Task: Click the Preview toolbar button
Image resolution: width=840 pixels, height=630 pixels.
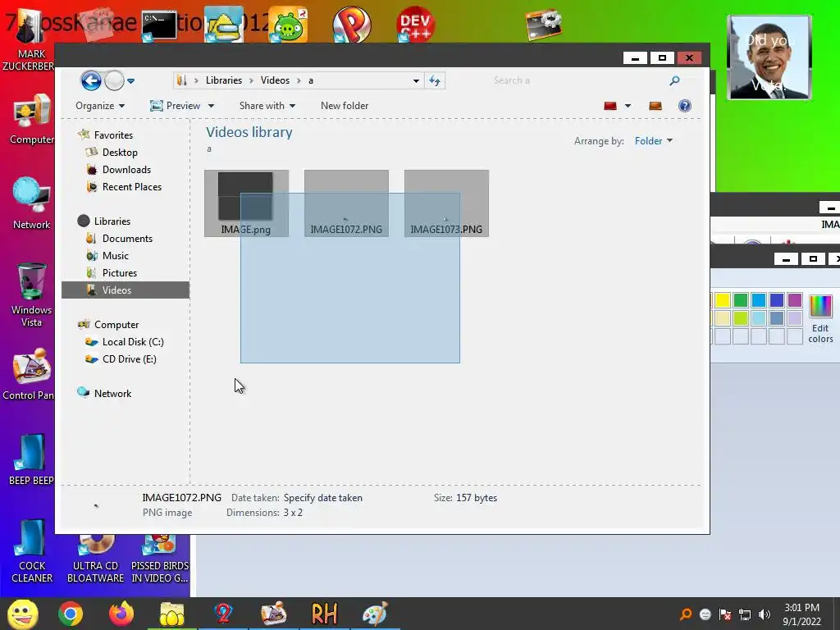Action: [x=176, y=106]
